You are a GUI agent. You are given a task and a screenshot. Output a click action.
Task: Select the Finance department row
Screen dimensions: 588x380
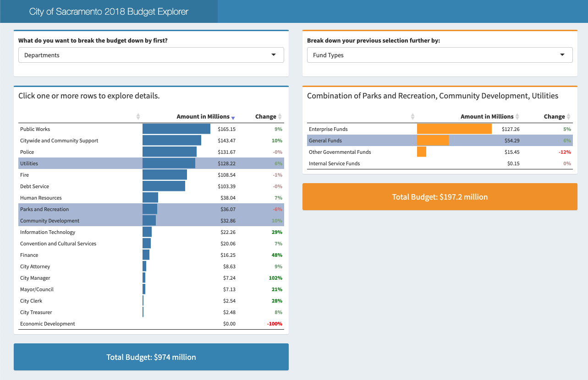tap(151, 255)
